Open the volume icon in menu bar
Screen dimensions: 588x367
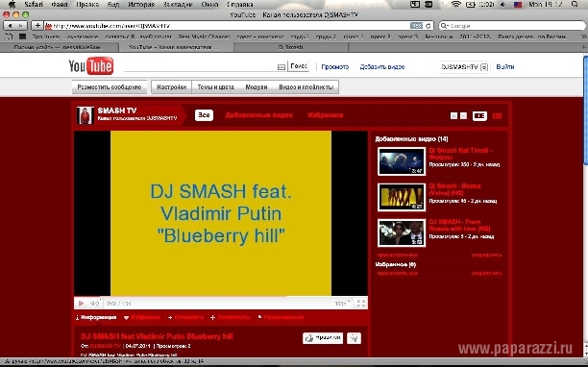[x=502, y=5]
